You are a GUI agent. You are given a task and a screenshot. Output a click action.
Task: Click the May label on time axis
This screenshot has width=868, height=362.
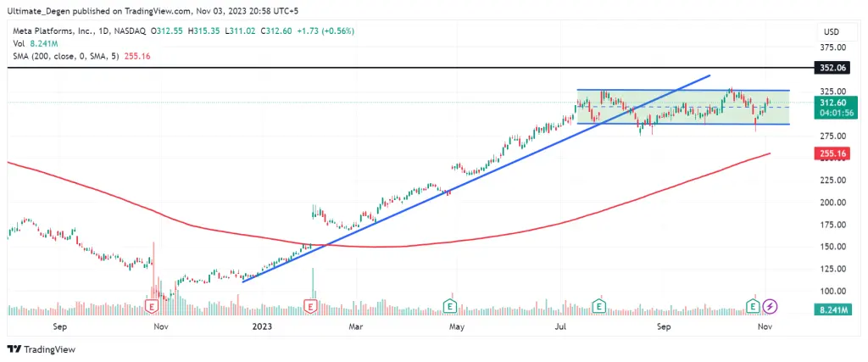(457, 327)
